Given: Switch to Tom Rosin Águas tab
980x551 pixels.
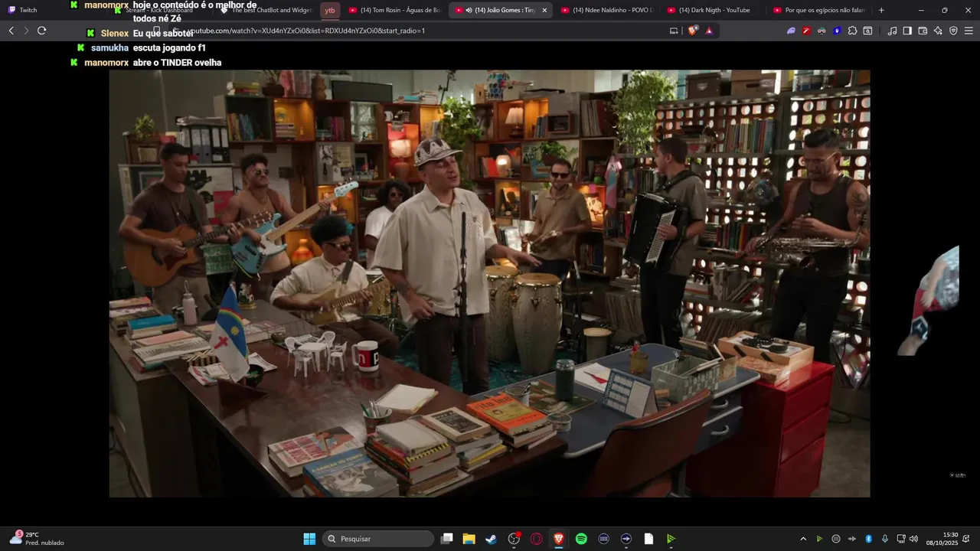Looking at the screenshot, I should click(394, 10).
